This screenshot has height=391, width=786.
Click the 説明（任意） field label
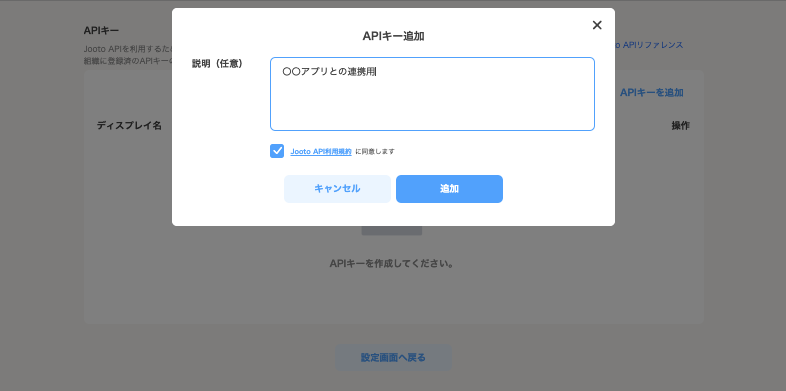[218, 64]
